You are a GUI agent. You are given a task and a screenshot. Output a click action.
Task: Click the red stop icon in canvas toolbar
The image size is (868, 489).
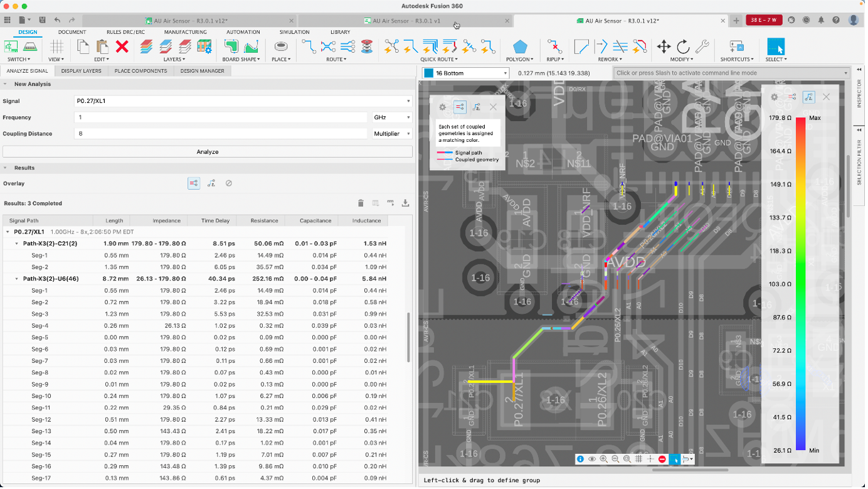[662, 459]
